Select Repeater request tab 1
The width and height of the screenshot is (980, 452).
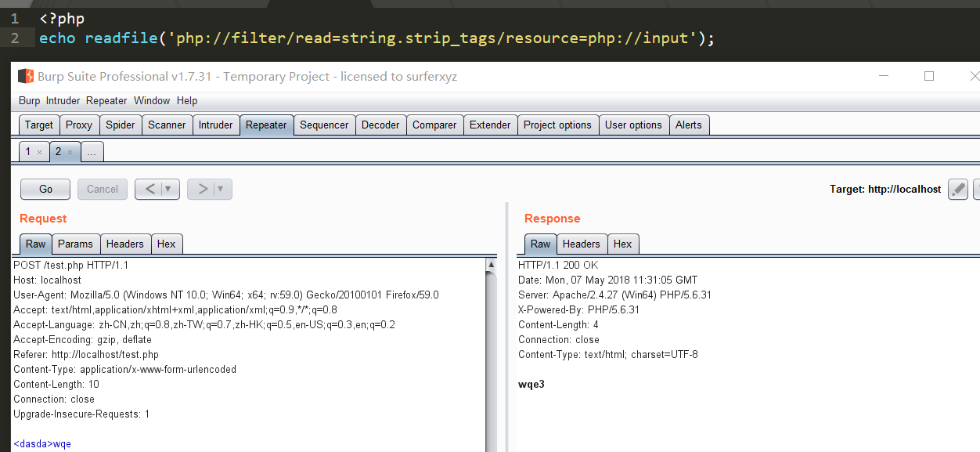(28, 151)
